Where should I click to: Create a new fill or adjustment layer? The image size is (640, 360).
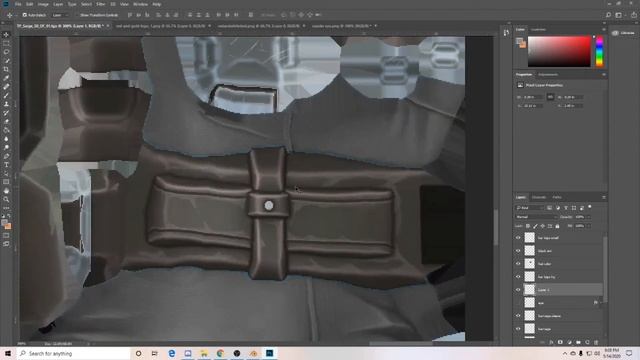569,342
